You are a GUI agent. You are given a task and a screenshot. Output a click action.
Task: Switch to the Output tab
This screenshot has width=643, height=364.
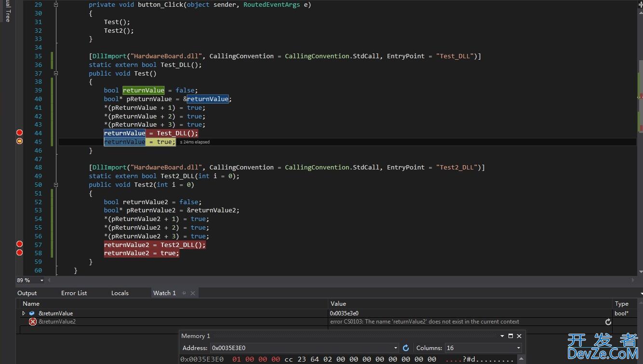pos(27,293)
